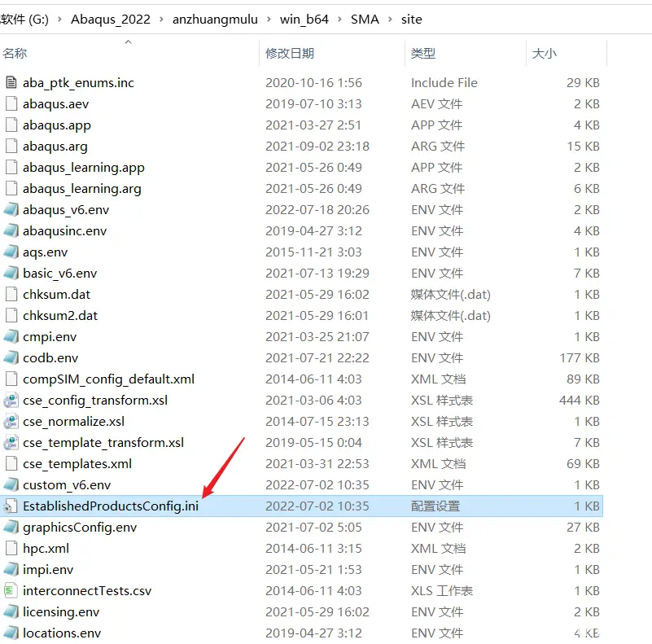Select the file name custom_v6.env

tap(67, 485)
